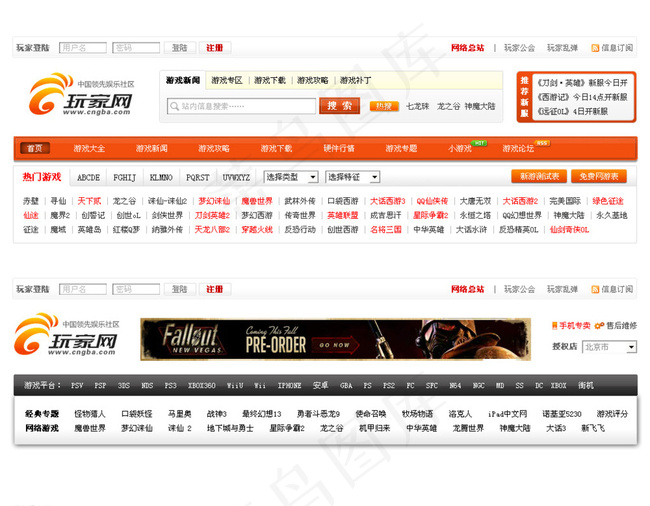Select the KLMNO letter tab
Screen dimensions: 650x506
[161, 177]
